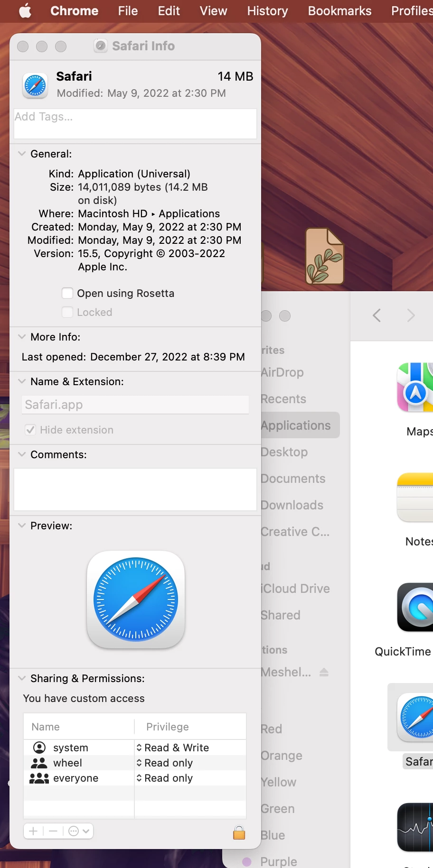The height and width of the screenshot is (868, 433).
Task: Toggle the Locked checkbox
Action: [67, 312]
